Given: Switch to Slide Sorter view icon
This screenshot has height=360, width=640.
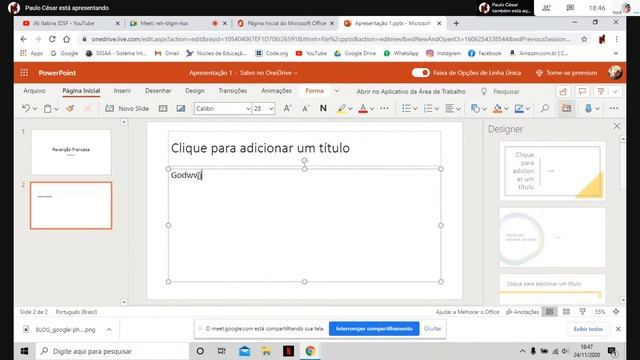Looking at the screenshot, I should pos(566,312).
